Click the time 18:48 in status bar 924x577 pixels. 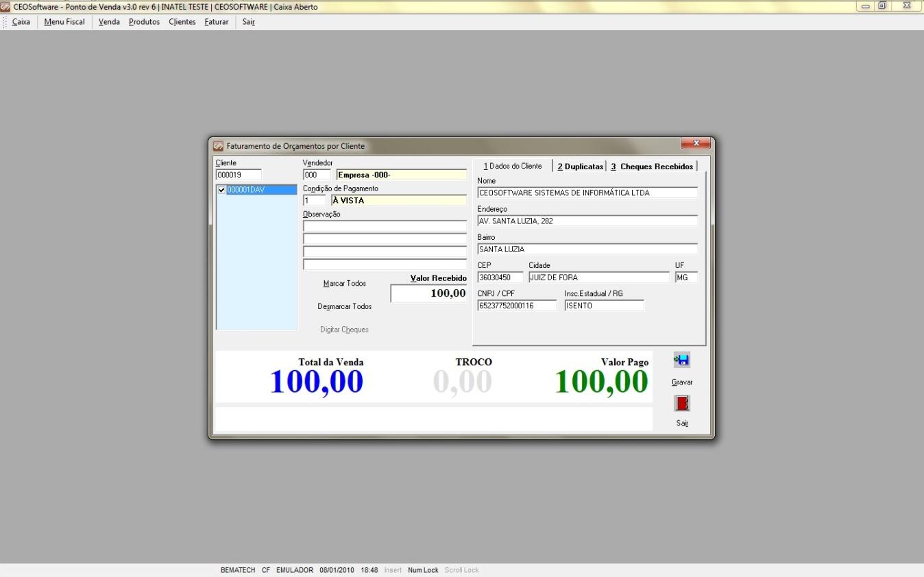[369, 570]
